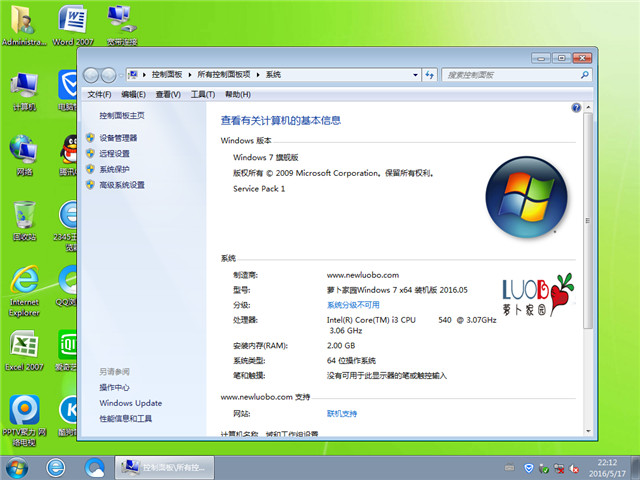This screenshot has height=480, width=640.
Task: Open the green iQIYI desktop icon
Action: [x=67, y=350]
